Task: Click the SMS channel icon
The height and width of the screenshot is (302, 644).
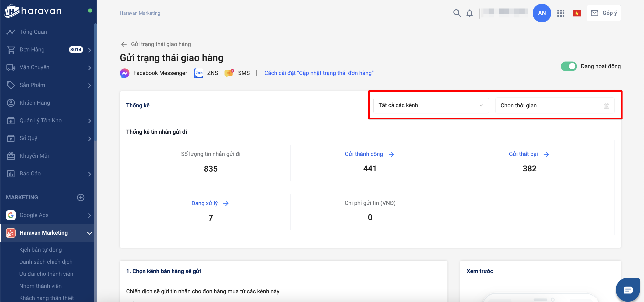Action: coord(229,73)
